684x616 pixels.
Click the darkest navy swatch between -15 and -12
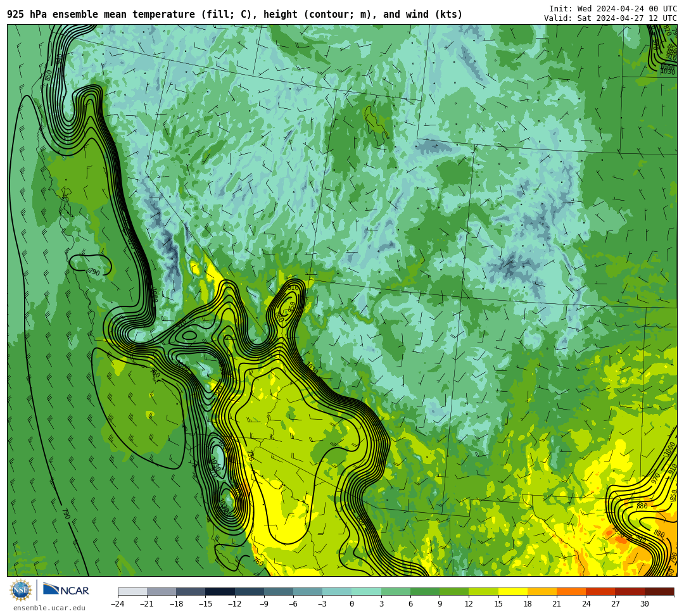click(220, 591)
